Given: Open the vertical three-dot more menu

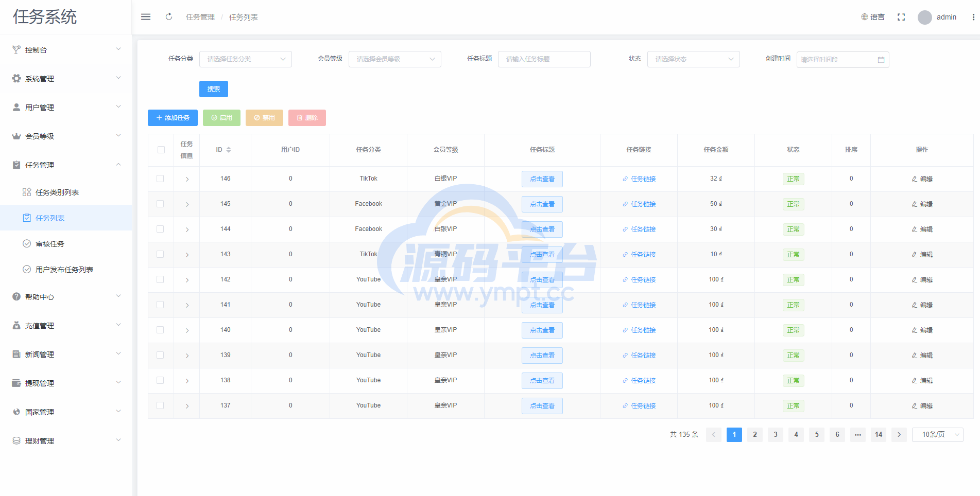Looking at the screenshot, I should click(973, 17).
